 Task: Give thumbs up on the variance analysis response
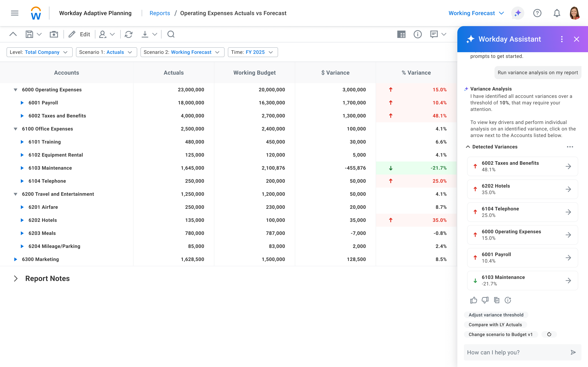pos(473,300)
